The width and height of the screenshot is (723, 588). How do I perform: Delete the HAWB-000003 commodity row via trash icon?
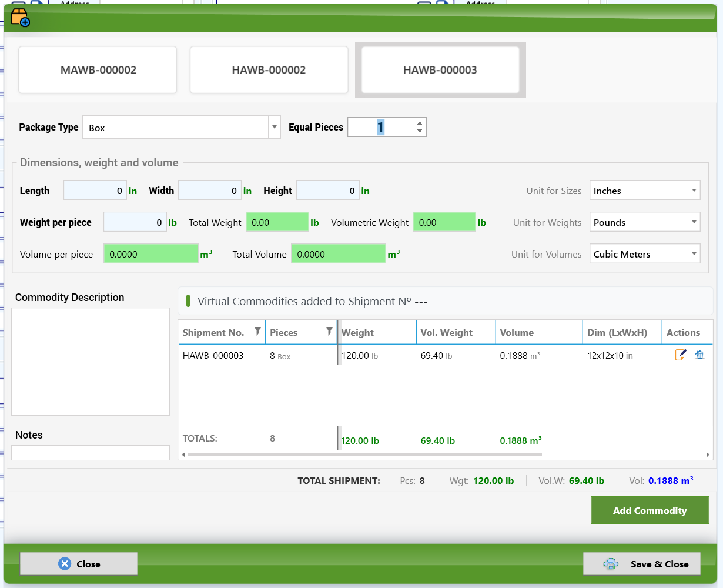[x=699, y=355]
